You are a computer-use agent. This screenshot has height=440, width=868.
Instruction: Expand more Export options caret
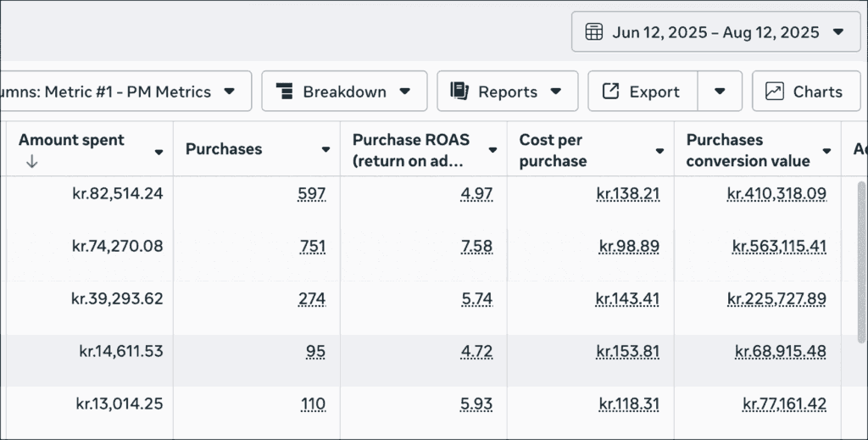[x=720, y=92]
